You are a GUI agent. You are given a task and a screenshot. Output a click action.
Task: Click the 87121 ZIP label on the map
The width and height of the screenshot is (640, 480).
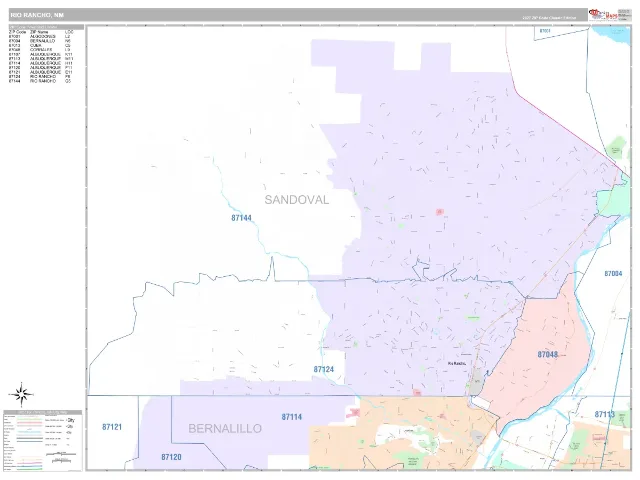tap(112, 427)
